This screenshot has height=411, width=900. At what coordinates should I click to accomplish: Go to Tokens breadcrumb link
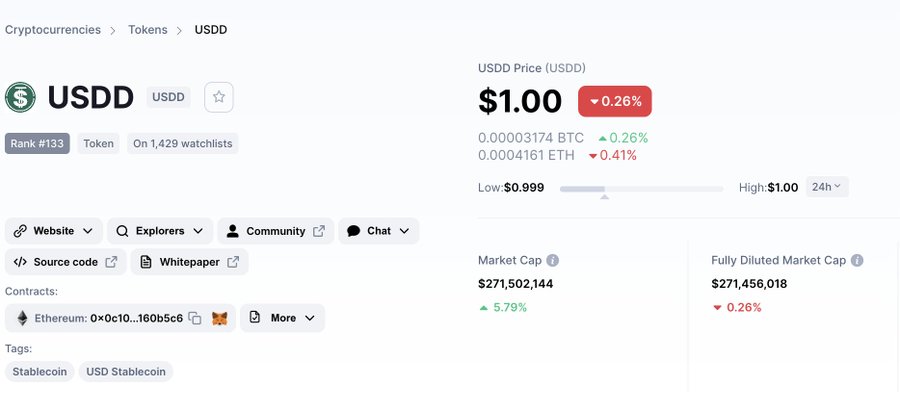coord(148,30)
